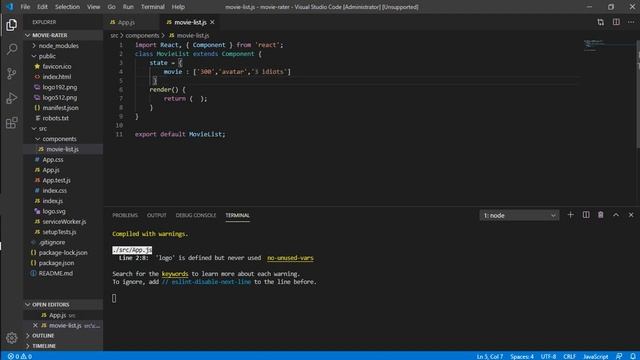Screen dimensions: 640x360
Task: Open the Run and Debug view icon
Action: coord(11,98)
